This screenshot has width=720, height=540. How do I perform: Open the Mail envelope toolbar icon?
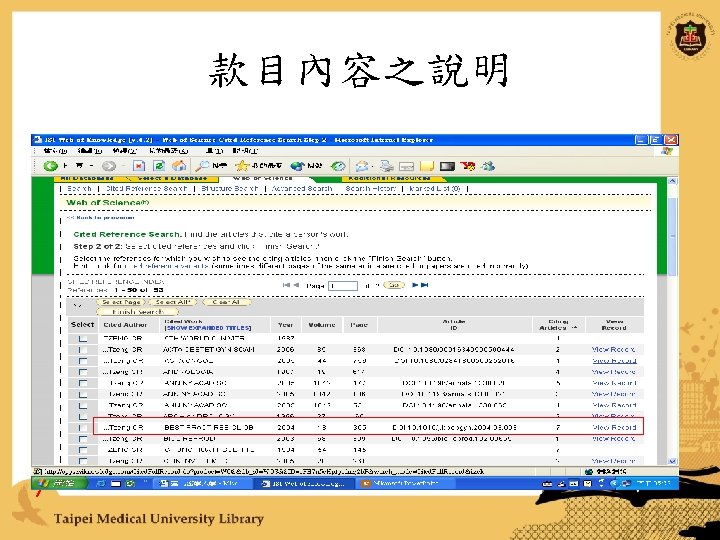point(362,166)
